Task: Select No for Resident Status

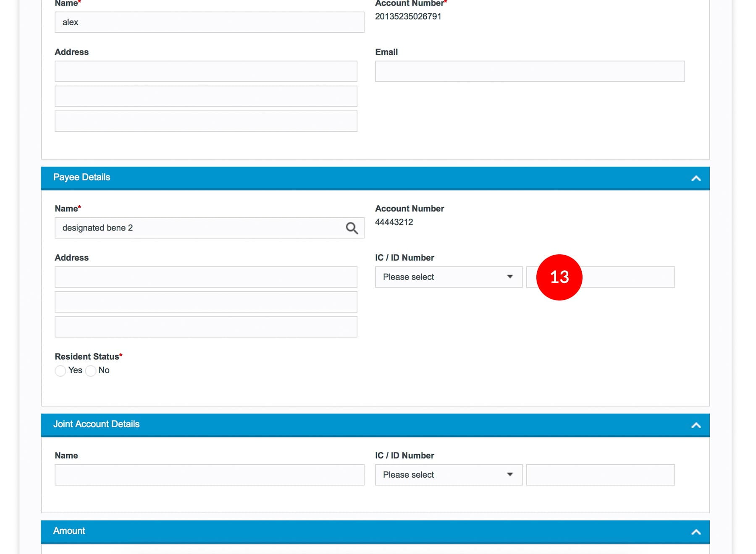Action: click(91, 371)
